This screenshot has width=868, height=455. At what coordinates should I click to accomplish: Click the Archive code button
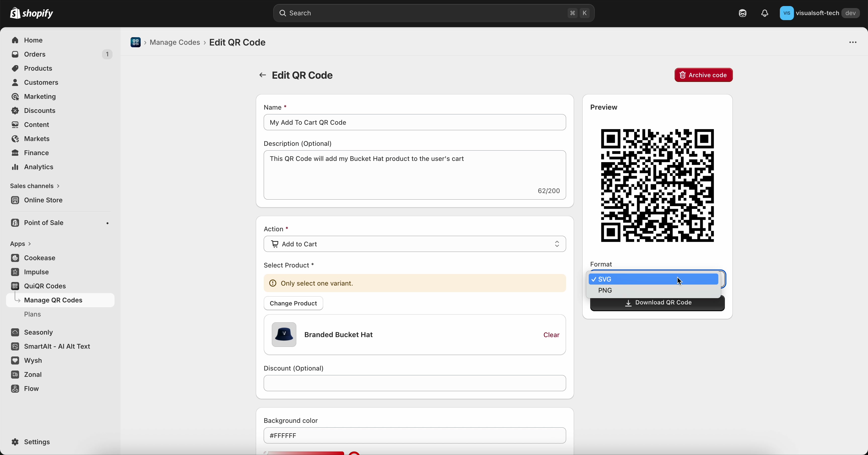pos(703,75)
